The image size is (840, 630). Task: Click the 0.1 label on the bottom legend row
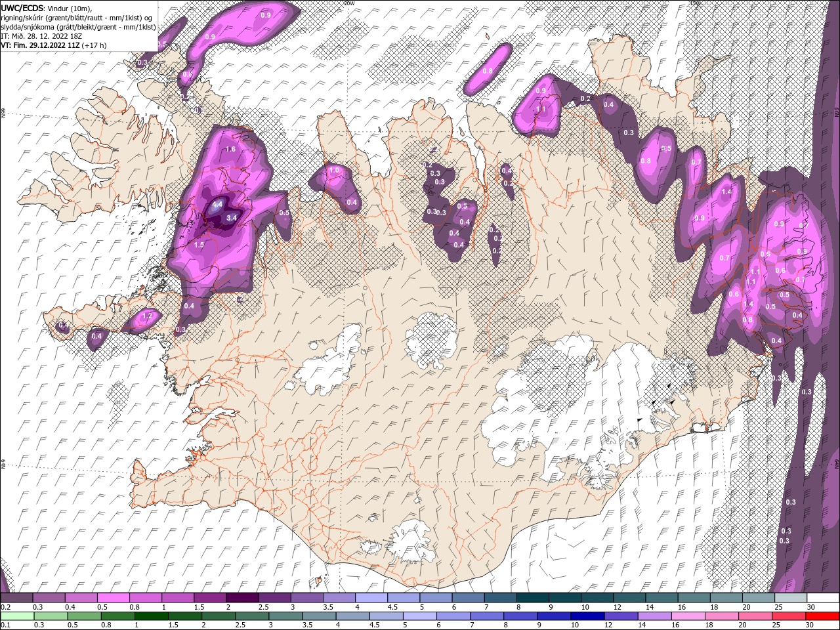click(5, 625)
